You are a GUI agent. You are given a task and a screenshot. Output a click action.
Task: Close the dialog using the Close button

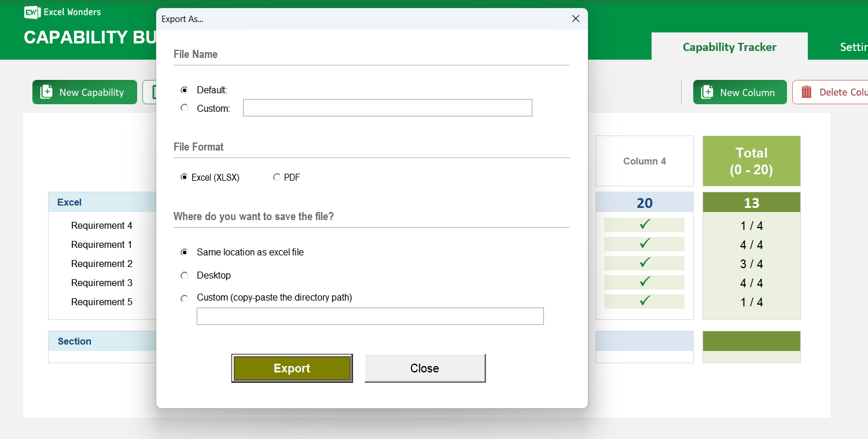tap(425, 368)
